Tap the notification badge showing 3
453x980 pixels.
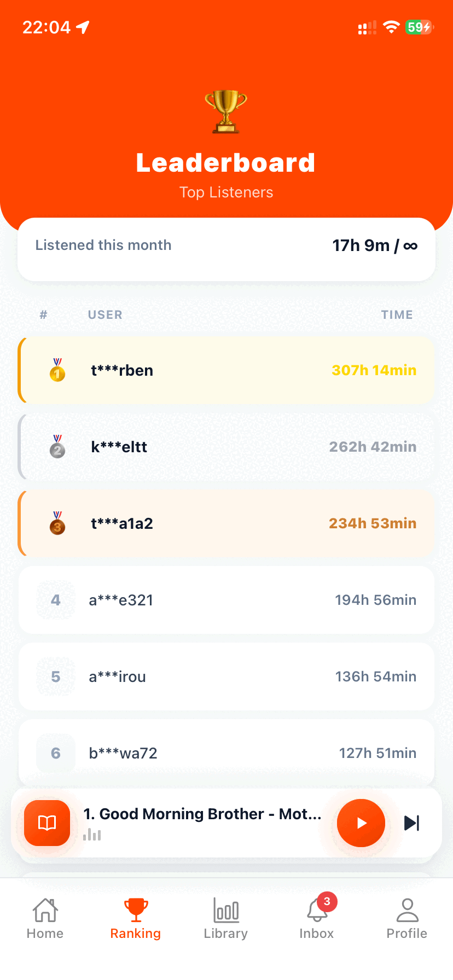(327, 901)
